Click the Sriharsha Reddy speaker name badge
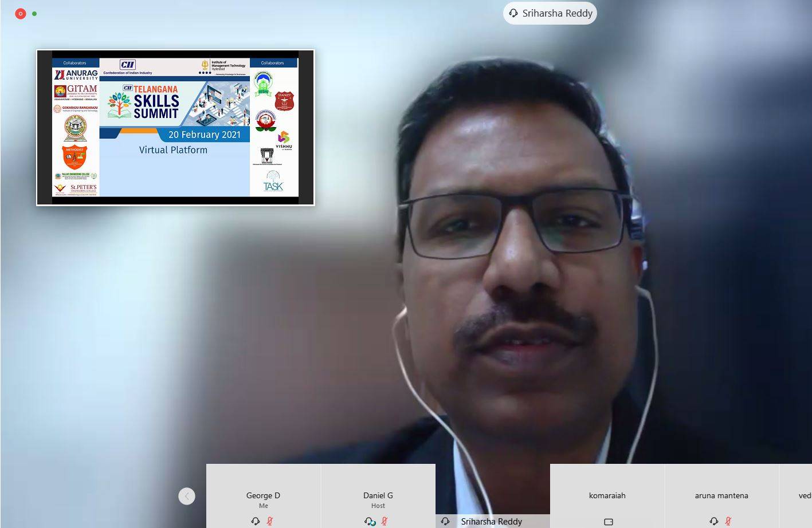The width and height of the screenshot is (812, 528). point(550,13)
